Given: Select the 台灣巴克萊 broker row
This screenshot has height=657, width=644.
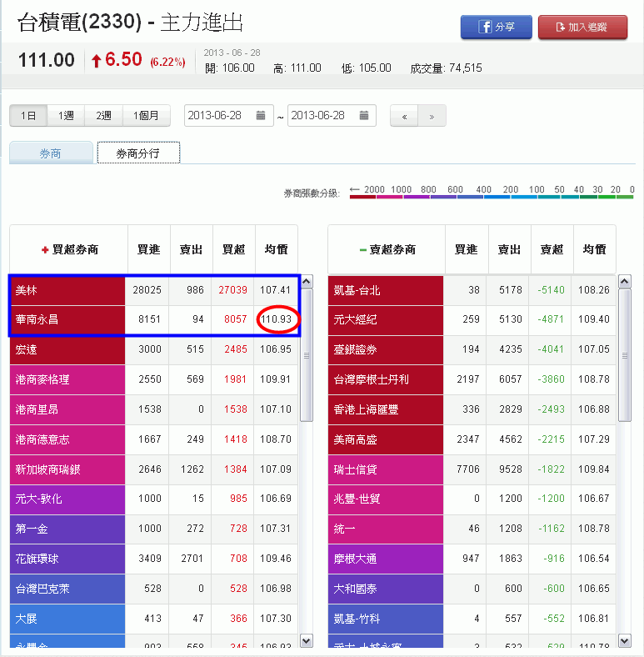Looking at the screenshot, I should pos(153,589).
